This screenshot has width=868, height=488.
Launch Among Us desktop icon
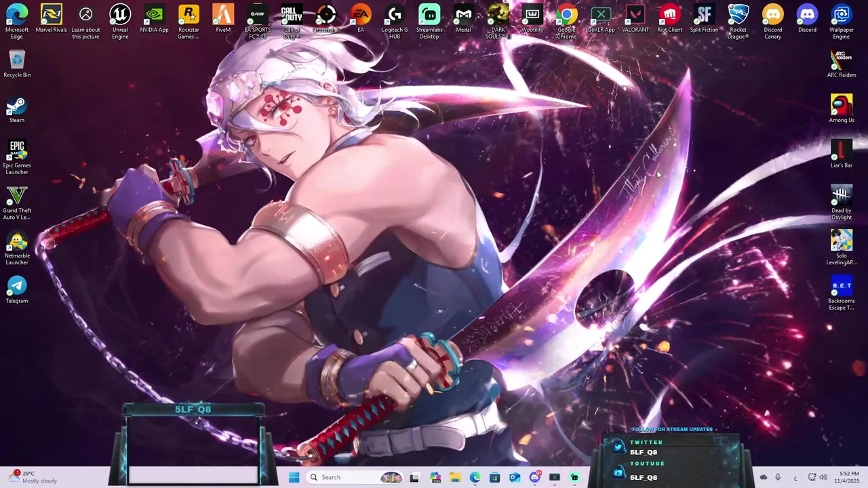[x=842, y=109]
